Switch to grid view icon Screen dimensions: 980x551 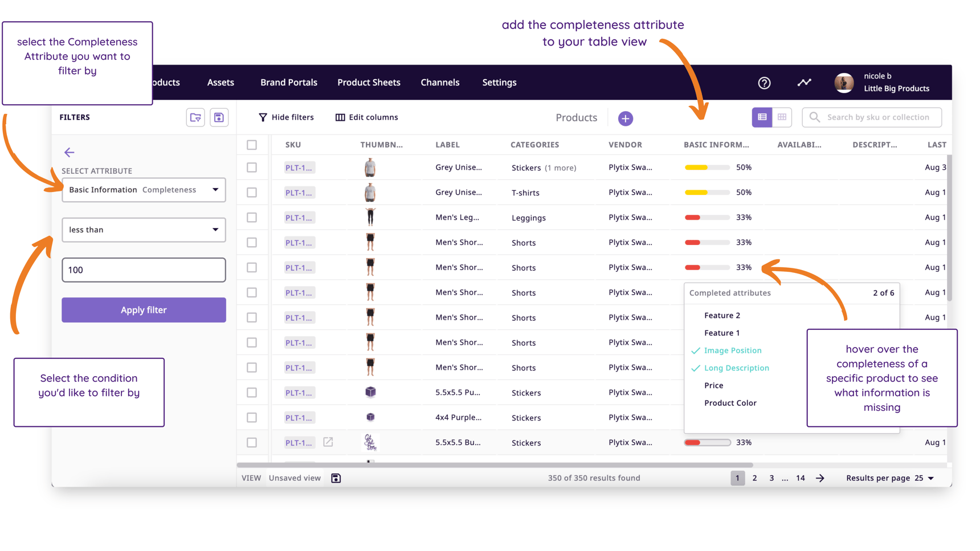tap(782, 117)
